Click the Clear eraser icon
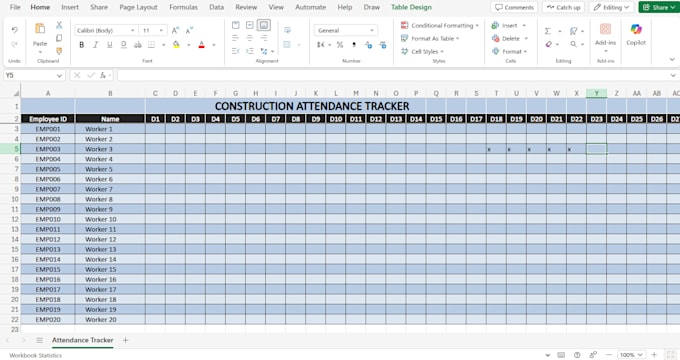The image size is (680, 360). 549,44
